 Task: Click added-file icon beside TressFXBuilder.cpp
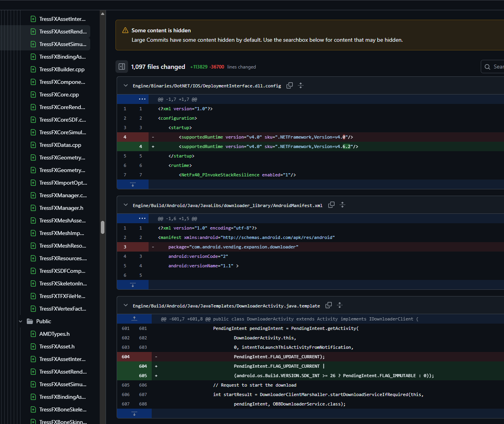click(33, 69)
